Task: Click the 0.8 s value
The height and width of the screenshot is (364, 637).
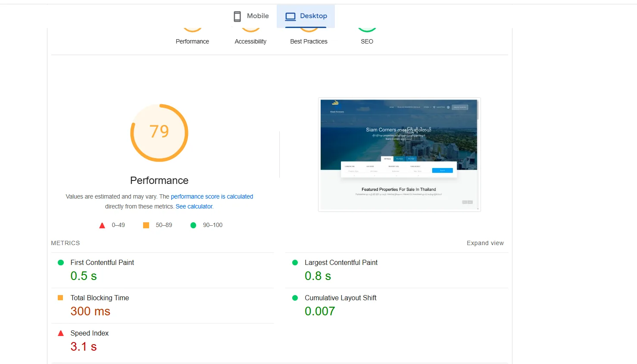Action: click(318, 276)
